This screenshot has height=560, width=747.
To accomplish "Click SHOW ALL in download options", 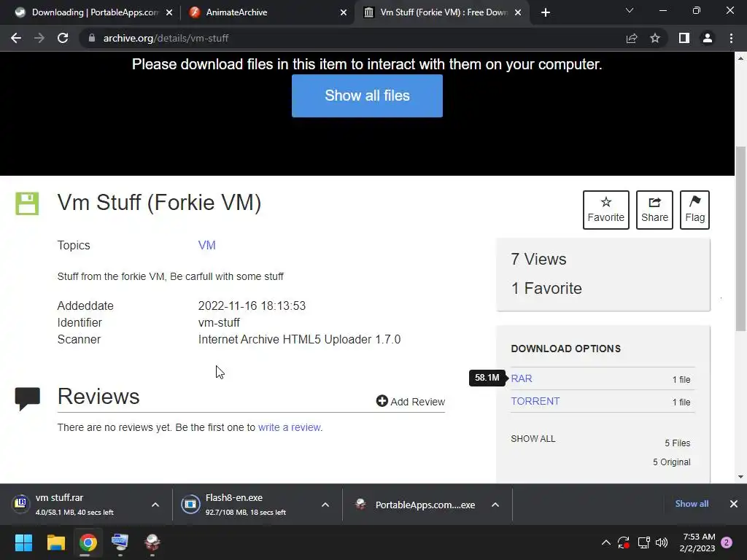I will point(533,438).
